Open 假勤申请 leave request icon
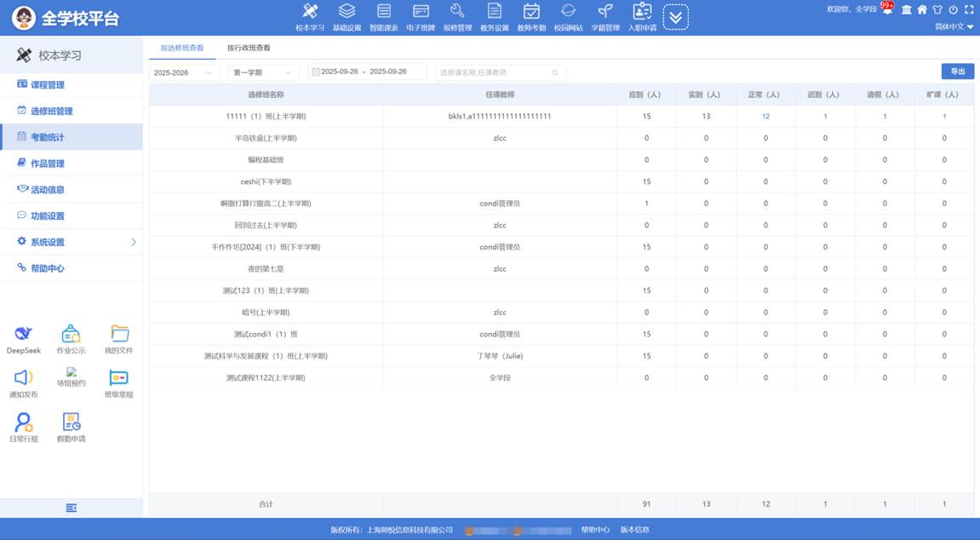The width and height of the screenshot is (980, 540). 71,423
